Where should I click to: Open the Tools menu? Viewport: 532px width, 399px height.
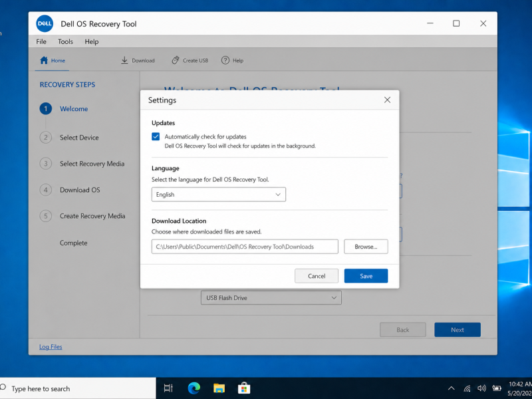[x=65, y=42]
